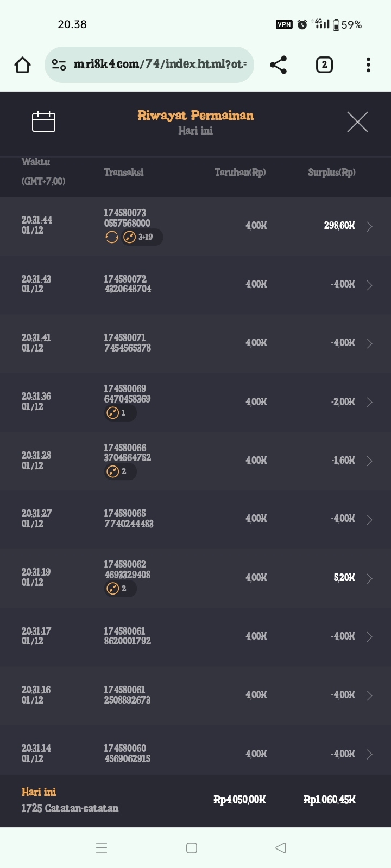Open details chevron for 20:31:14 entry

[x=369, y=754]
